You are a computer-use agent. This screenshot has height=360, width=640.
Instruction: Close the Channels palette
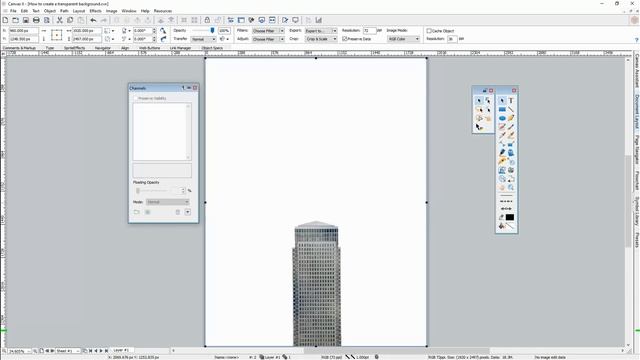[195, 88]
